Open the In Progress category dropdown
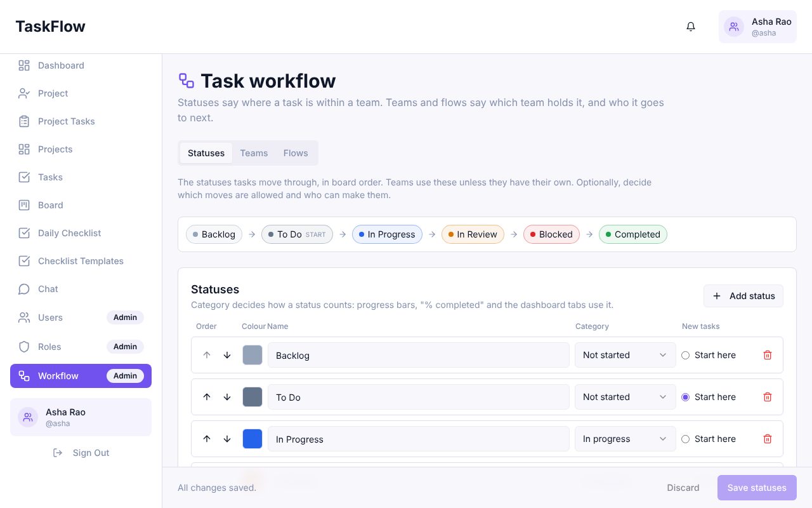The image size is (812, 508). click(x=625, y=439)
